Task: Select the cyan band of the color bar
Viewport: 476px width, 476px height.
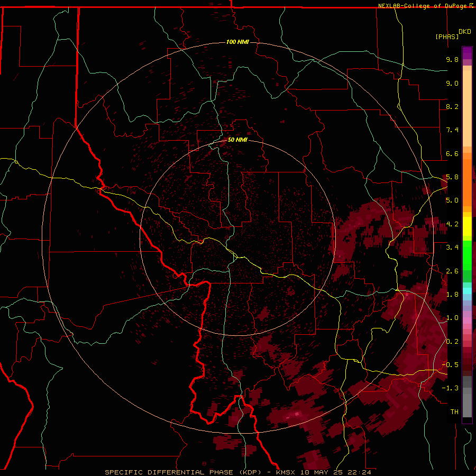Action: click(x=467, y=291)
